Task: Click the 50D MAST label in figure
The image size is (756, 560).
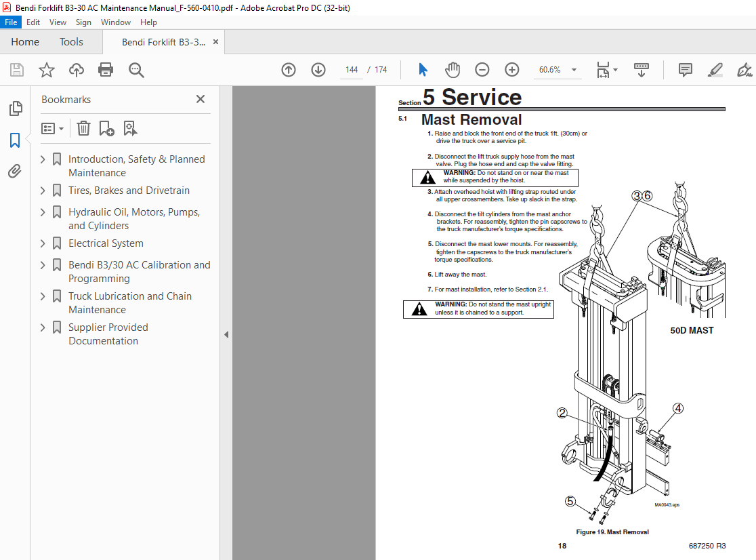Action: [x=692, y=330]
